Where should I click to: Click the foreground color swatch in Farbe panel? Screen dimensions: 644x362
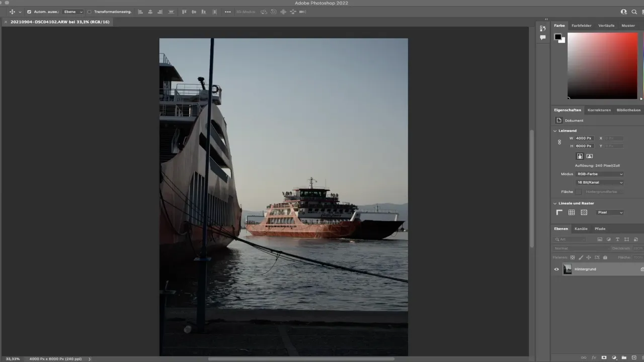(557, 37)
